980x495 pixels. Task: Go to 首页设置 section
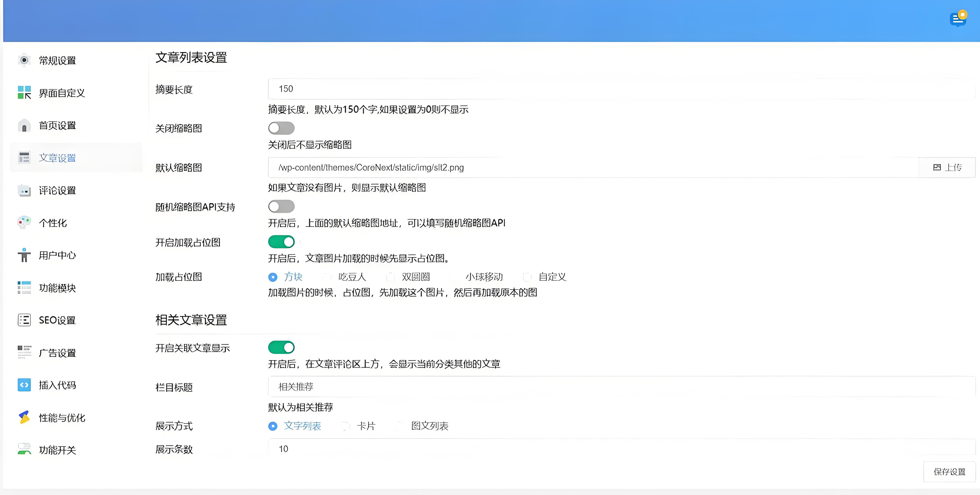tap(57, 125)
